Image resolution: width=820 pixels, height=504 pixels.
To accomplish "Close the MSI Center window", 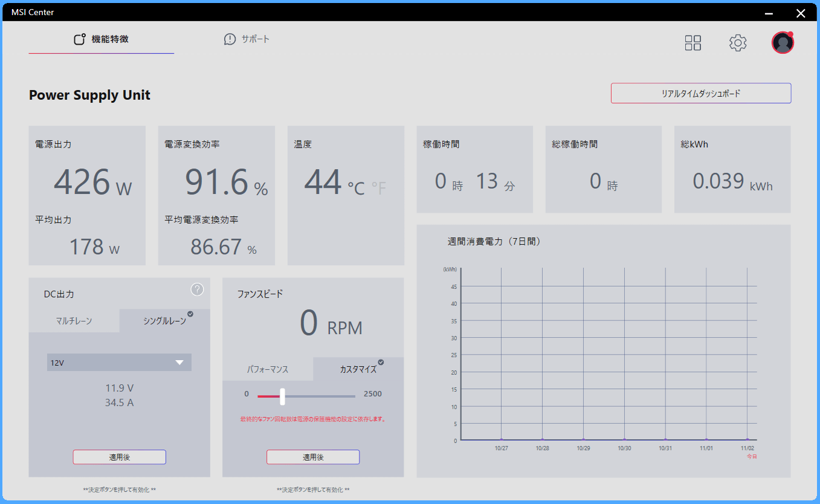I will pos(801,13).
